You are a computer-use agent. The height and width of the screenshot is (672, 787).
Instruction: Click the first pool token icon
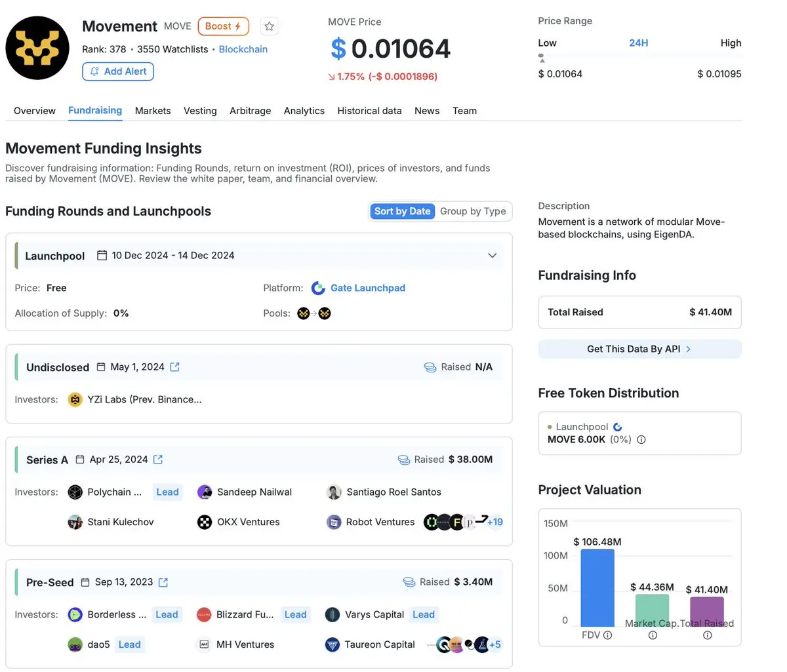tap(303, 313)
